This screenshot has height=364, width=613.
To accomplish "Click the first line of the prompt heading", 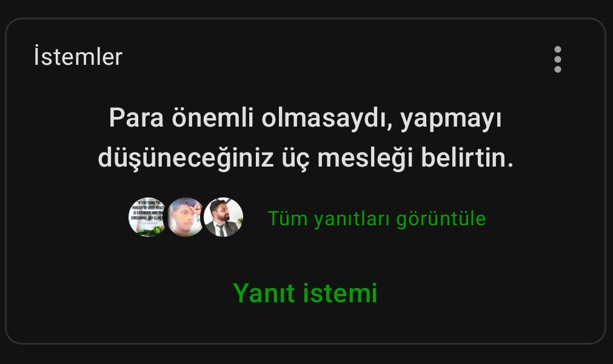I will pyautogui.click(x=306, y=118).
